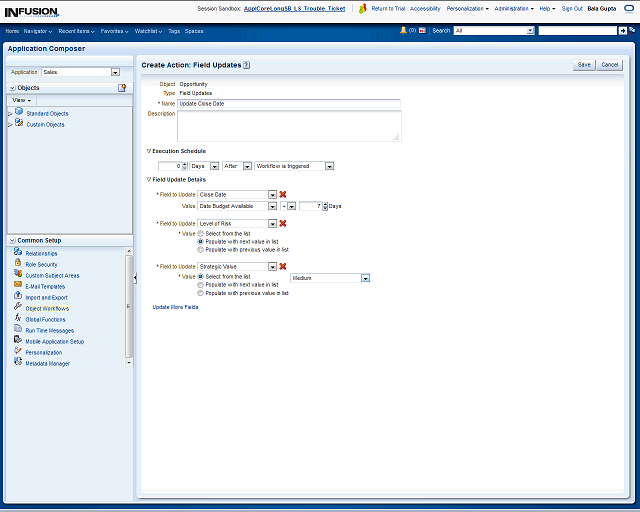
Task: Click the E-Mail Templates icon
Action: (x=18, y=286)
